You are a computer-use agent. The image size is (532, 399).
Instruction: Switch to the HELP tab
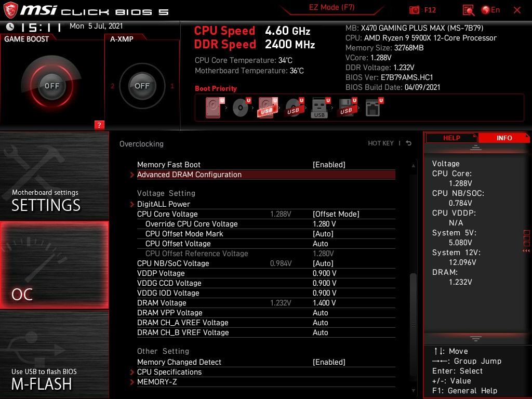tap(451, 138)
